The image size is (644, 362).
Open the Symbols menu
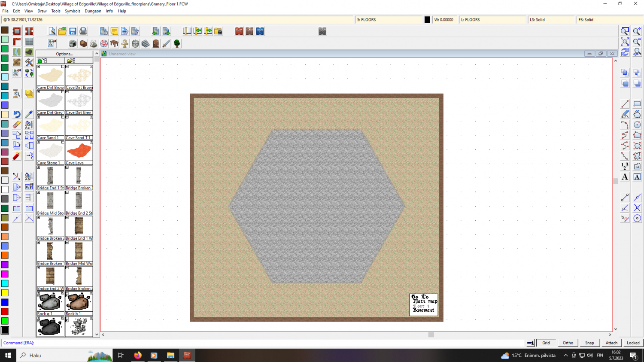pos(73,11)
